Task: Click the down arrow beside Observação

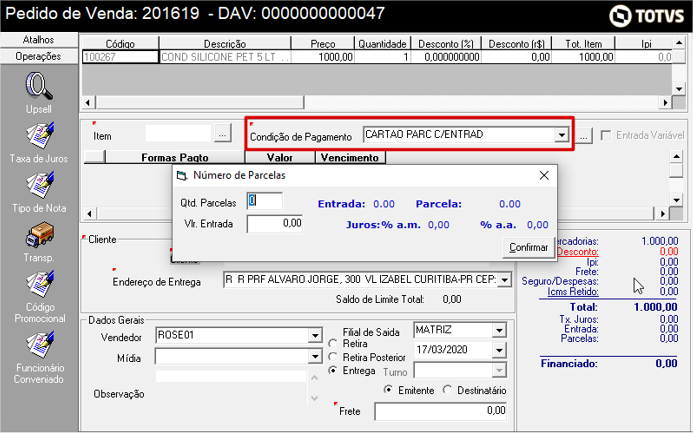Action: coord(314,398)
